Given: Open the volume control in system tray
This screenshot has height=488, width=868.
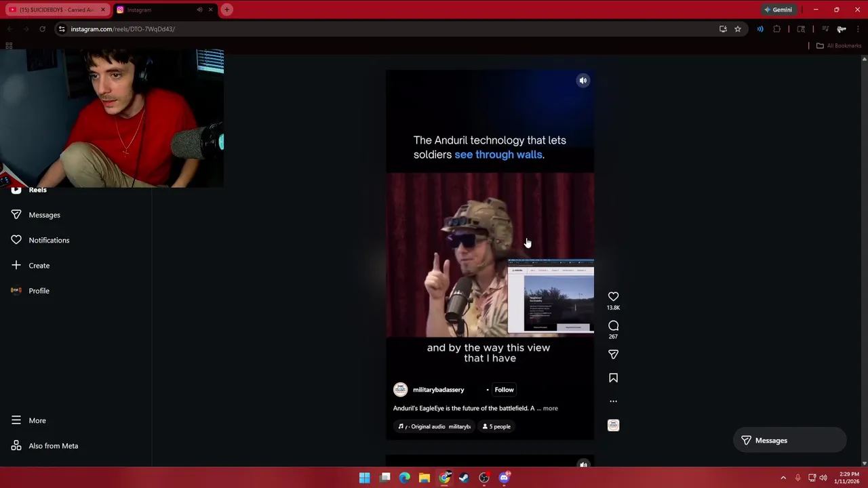Looking at the screenshot, I should pyautogui.click(x=823, y=478).
